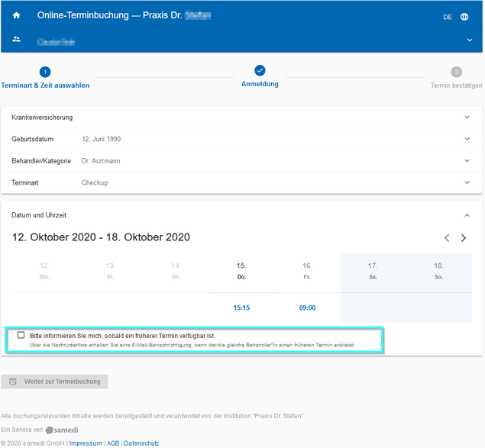Open the Datenschutz link
The image size is (485, 448).
coord(141,443)
